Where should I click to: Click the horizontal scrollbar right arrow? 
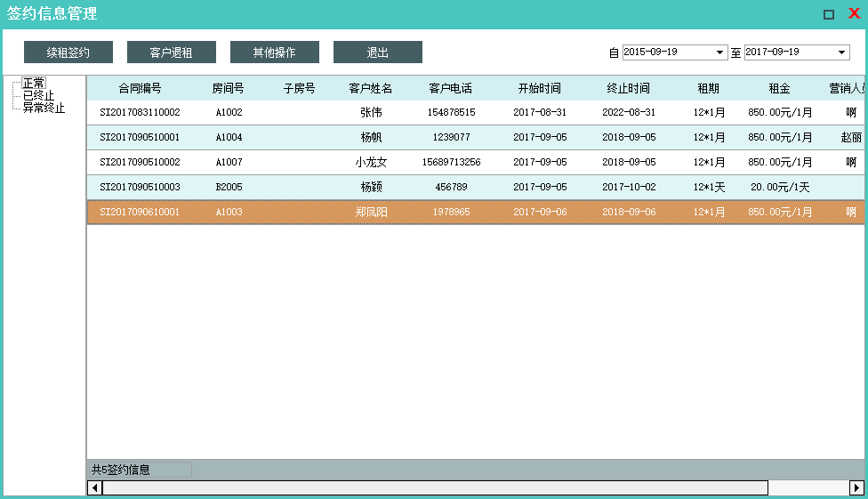point(857,487)
